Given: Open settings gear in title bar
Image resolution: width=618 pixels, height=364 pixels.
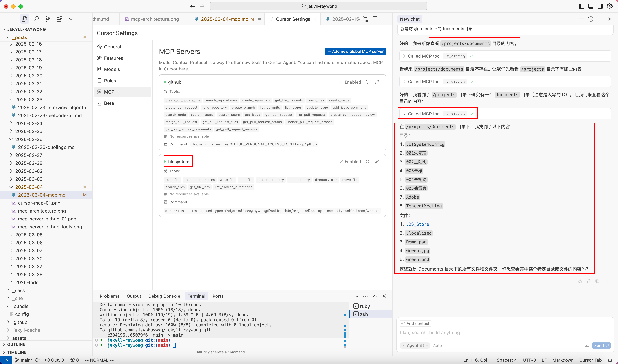Looking at the screenshot, I should [610, 6].
